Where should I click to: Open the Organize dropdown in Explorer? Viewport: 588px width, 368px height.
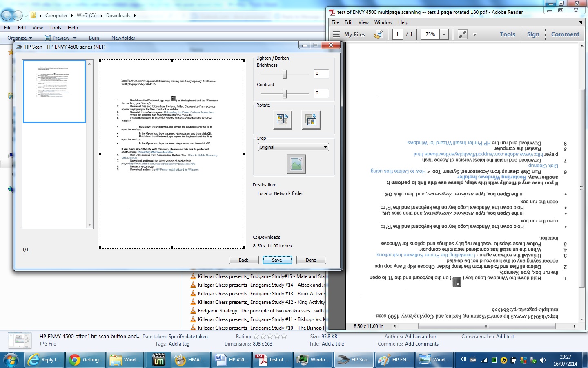(x=19, y=38)
